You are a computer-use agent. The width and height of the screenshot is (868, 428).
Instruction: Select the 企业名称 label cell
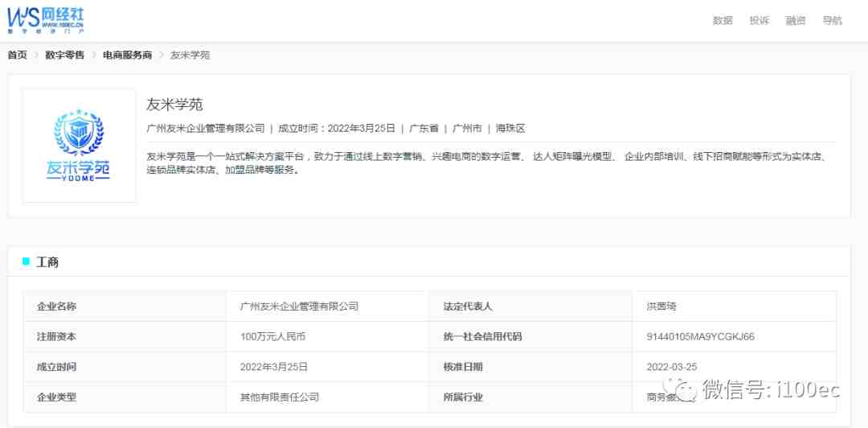[x=125, y=306]
